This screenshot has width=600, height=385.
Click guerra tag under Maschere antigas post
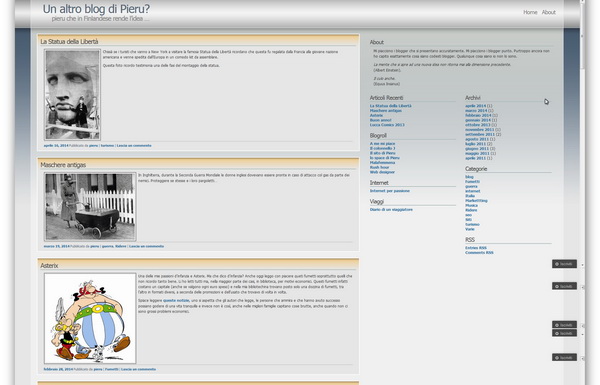pyautogui.click(x=108, y=246)
